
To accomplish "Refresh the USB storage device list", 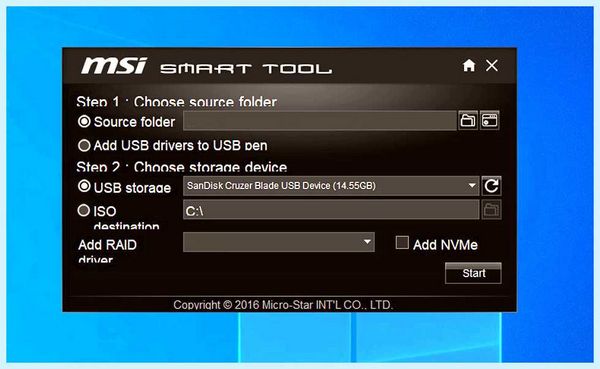I will click(491, 186).
